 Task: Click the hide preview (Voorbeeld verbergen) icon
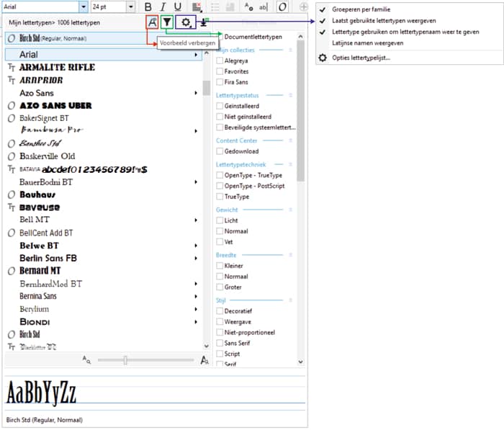(x=151, y=22)
